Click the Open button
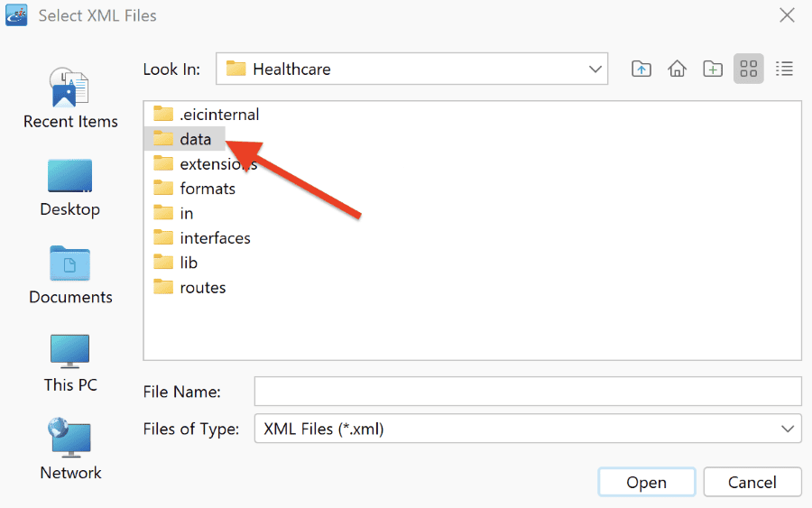The image size is (812, 508). click(646, 482)
